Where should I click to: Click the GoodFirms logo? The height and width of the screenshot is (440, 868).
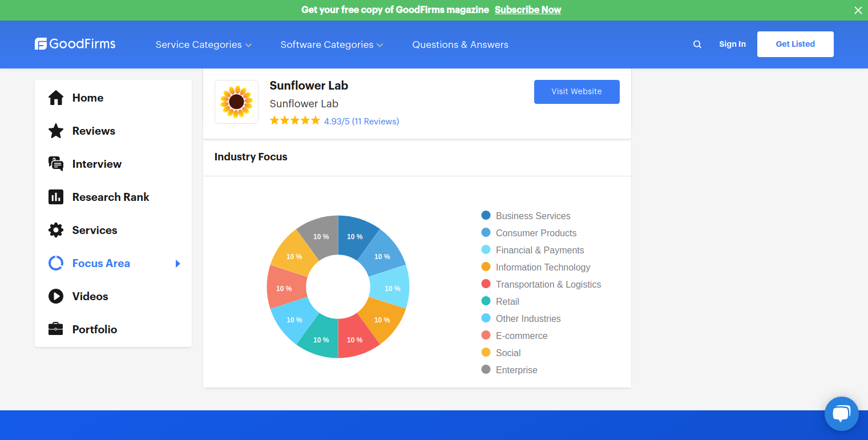[x=75, y=44]
